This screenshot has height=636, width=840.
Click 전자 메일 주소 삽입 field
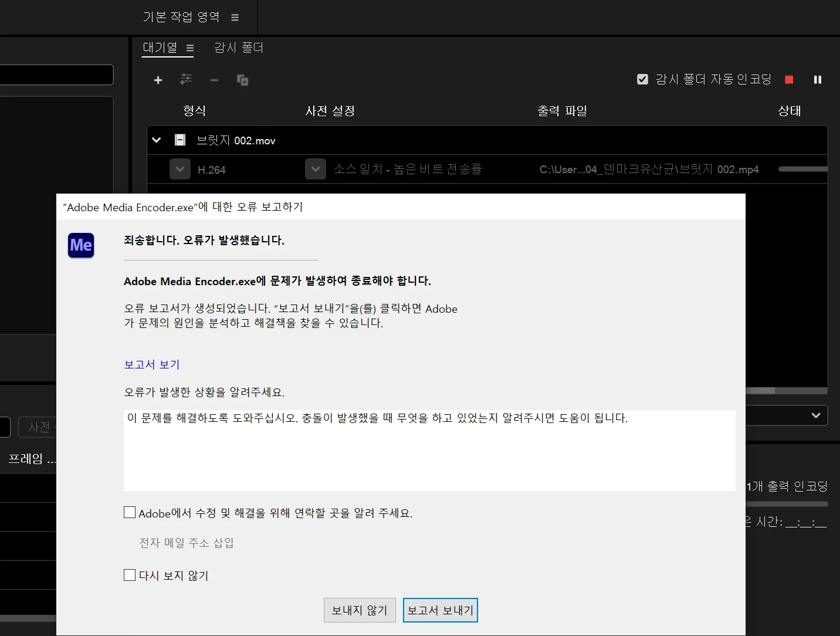(x=187, y=543)
